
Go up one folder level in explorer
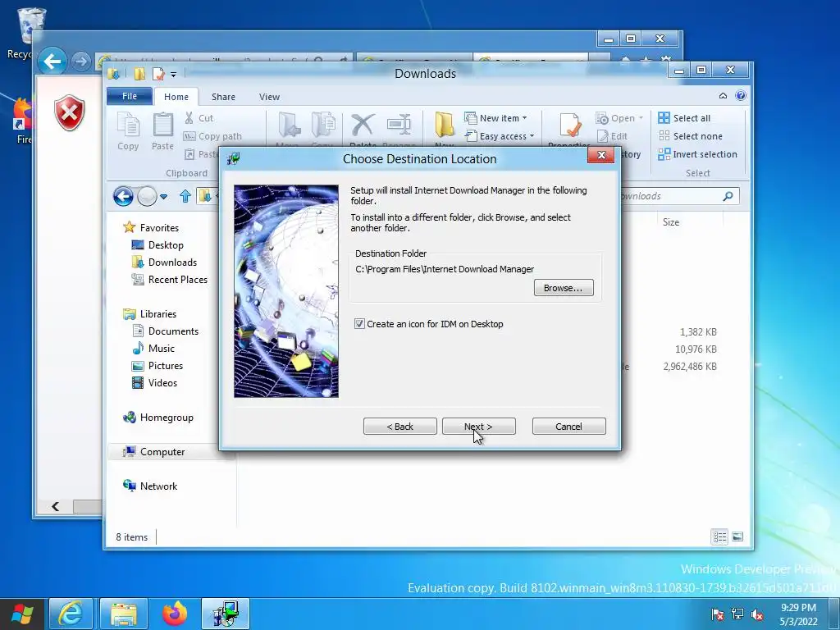tap(185, 196)
